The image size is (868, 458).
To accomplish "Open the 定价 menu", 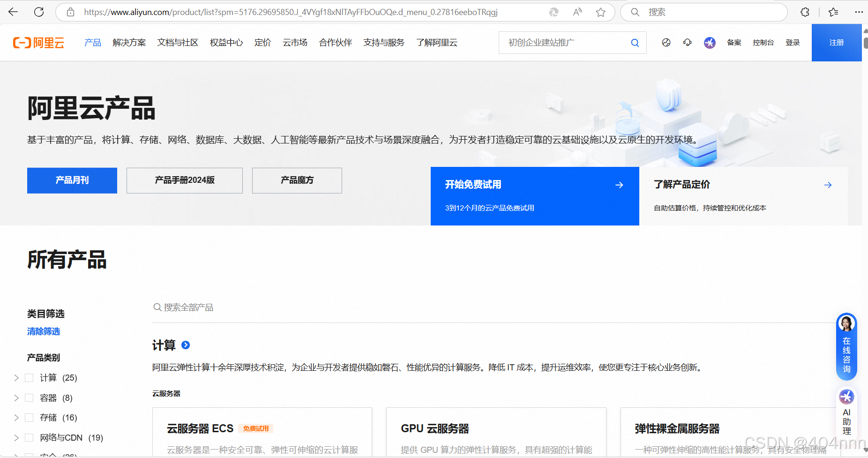I will (263, 43).
